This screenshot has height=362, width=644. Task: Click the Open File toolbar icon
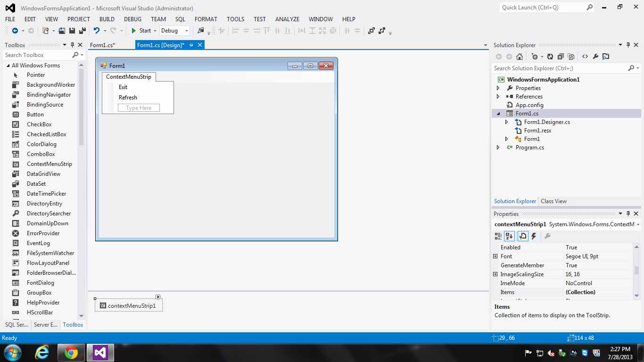[x=62, y=31]
